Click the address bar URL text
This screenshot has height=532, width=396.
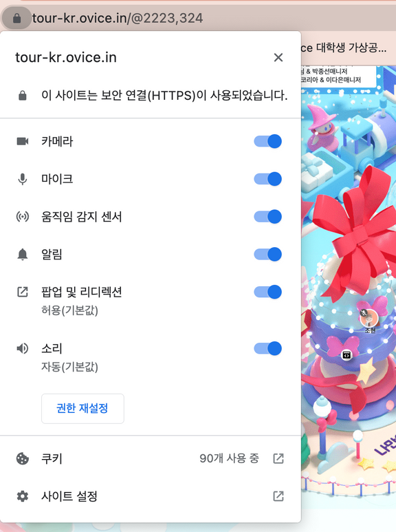coord(118,18)
